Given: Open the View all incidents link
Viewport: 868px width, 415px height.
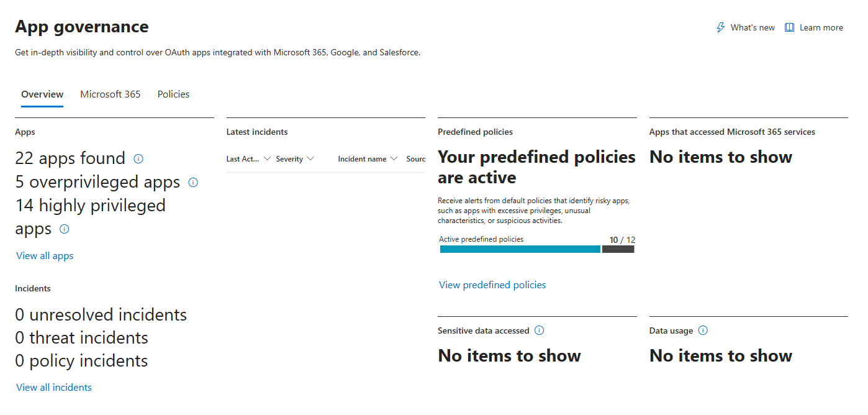Looking at the screenshot, I should click(x=54, y=388).
